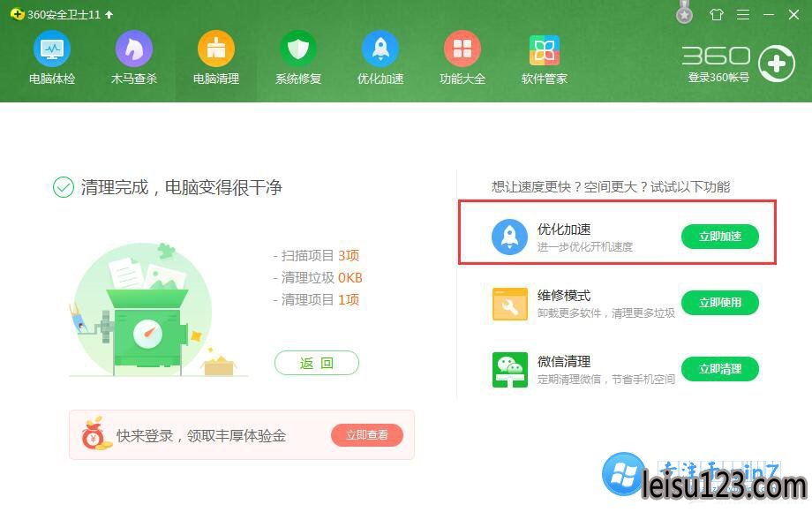
Task: Click the 维修模式 wrench icon
Action: [509, 305]
